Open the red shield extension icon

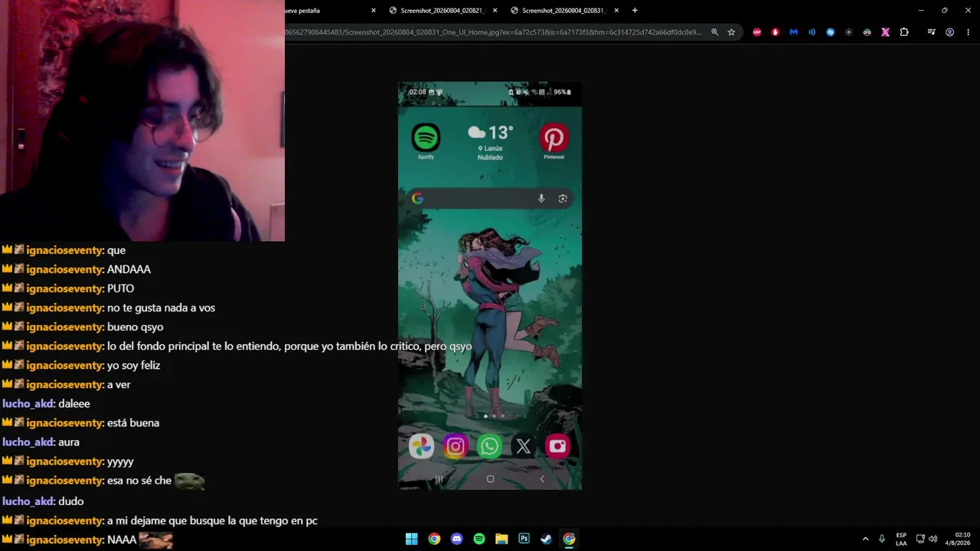tap(775, 32)
